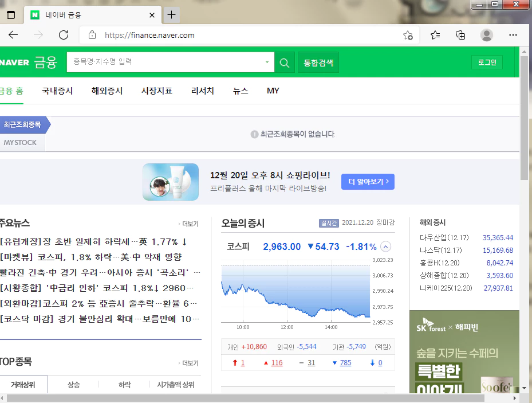Screen dimensions: 532x403
Task: Select the 하락 tab
Action: pos(124,385)
